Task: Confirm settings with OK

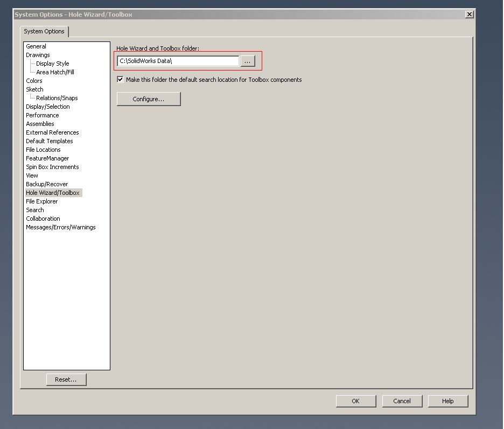Action: coord(356,401)
